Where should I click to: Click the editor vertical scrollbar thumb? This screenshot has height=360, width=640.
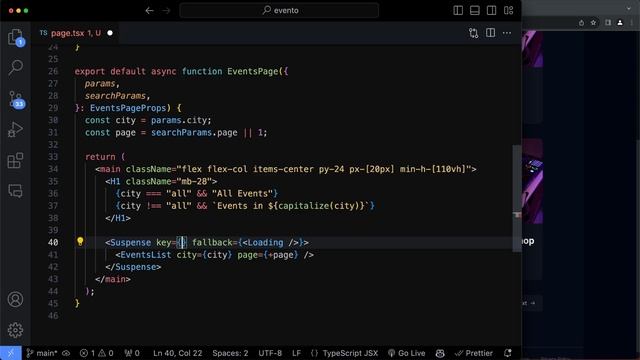pyautogui.click(x=517, y=199)
